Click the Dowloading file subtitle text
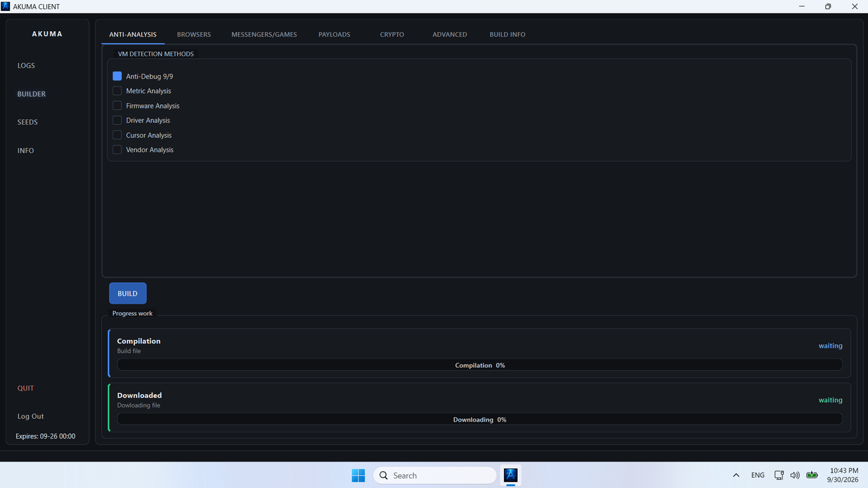Viewport: 868px width, 488px height. pos(138,405)
